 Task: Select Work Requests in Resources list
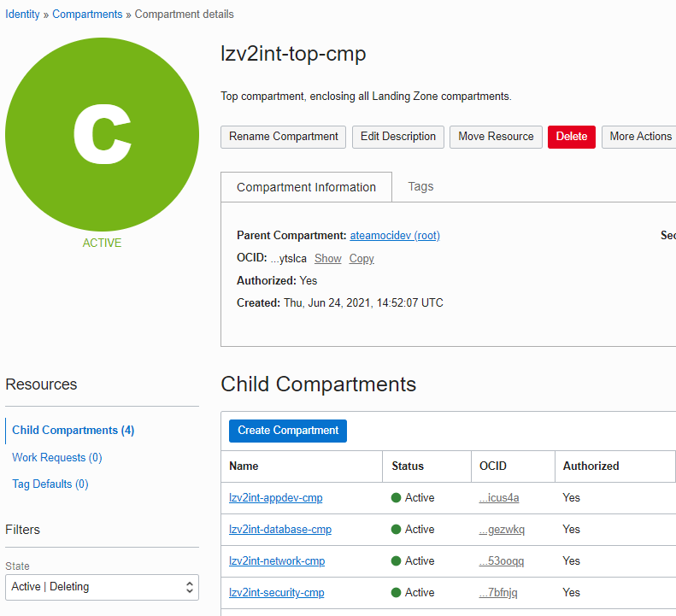coord(56,458)
